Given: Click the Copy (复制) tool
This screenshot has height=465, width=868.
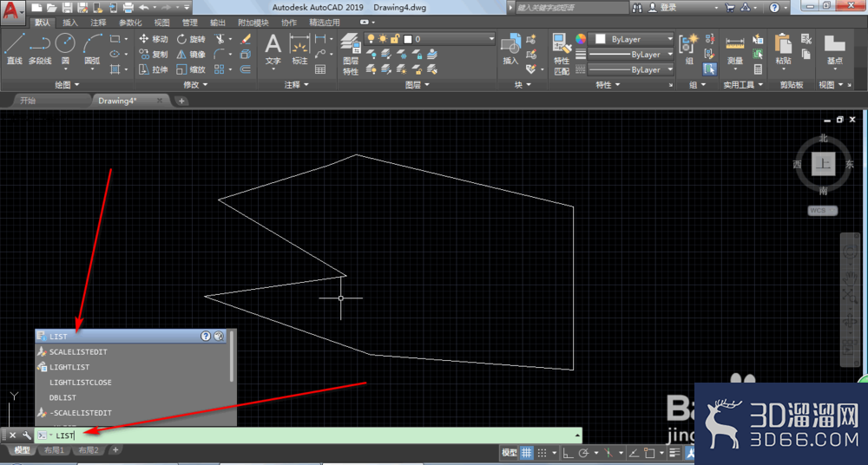Looking at the screenshot, I should tap(154, 55).
